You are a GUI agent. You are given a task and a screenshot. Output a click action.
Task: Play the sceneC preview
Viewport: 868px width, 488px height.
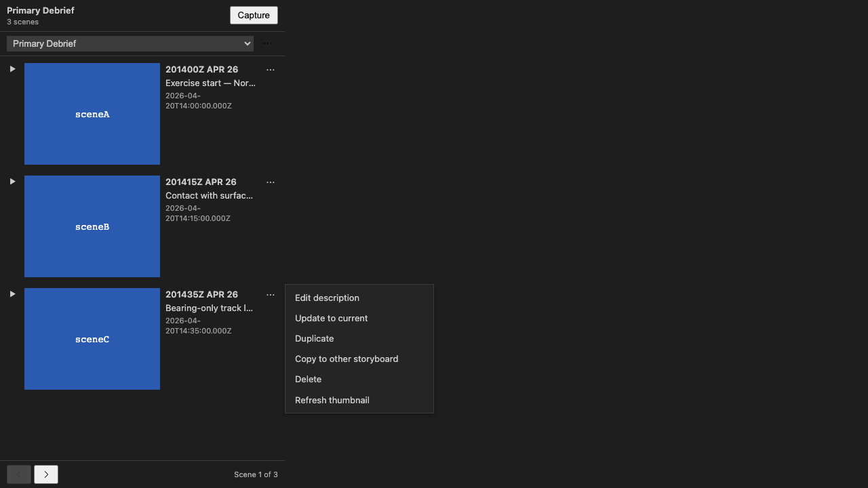(x=12, y=293)
